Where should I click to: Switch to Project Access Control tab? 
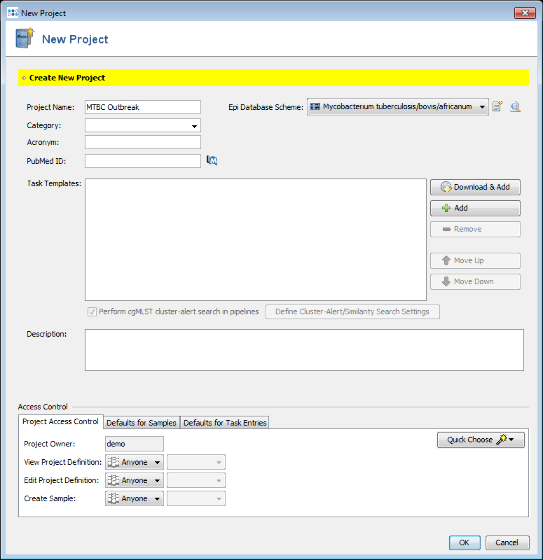(60, 422)
